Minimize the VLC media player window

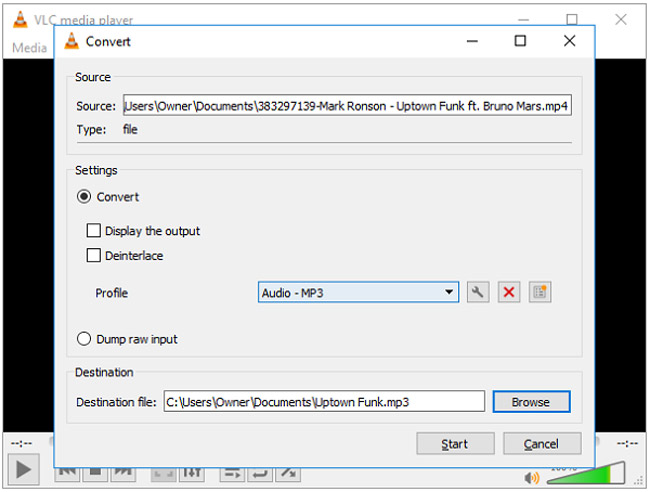(524, 19)
